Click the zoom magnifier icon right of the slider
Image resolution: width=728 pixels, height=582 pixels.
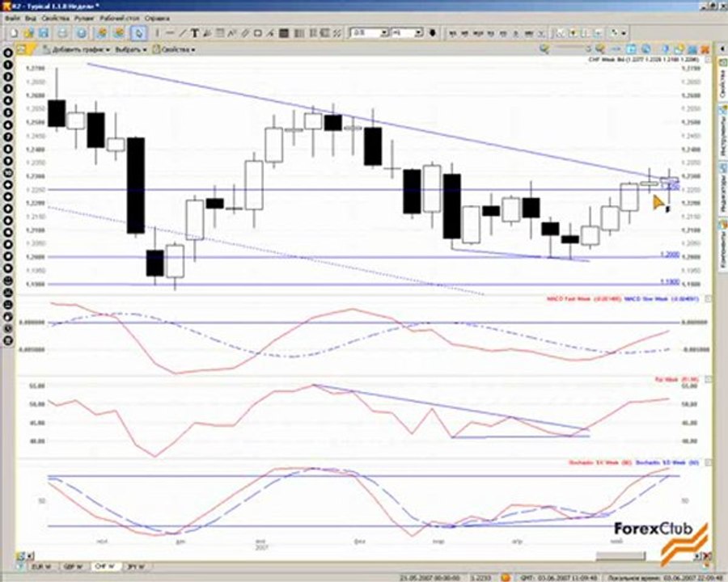click(600, 48)
